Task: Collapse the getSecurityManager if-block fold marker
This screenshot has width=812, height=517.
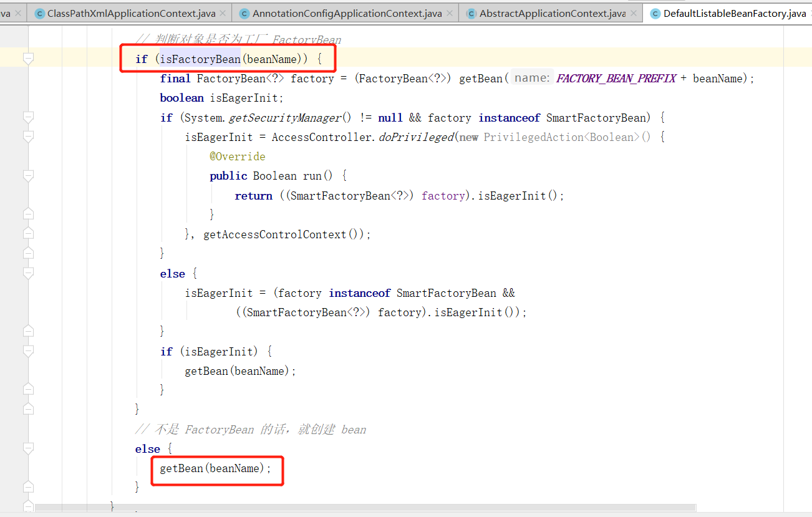Action: pos(27,117)
